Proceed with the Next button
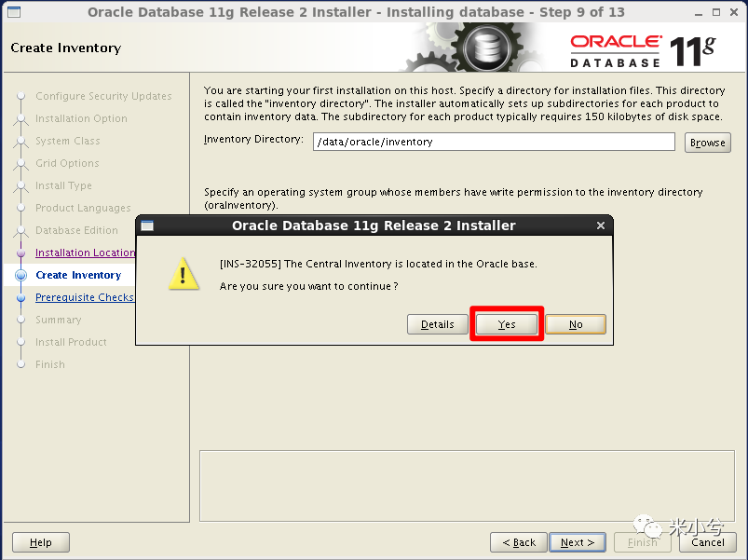This screenshot has width=748, height=560. pyautogui.click(x=578, y=542)
